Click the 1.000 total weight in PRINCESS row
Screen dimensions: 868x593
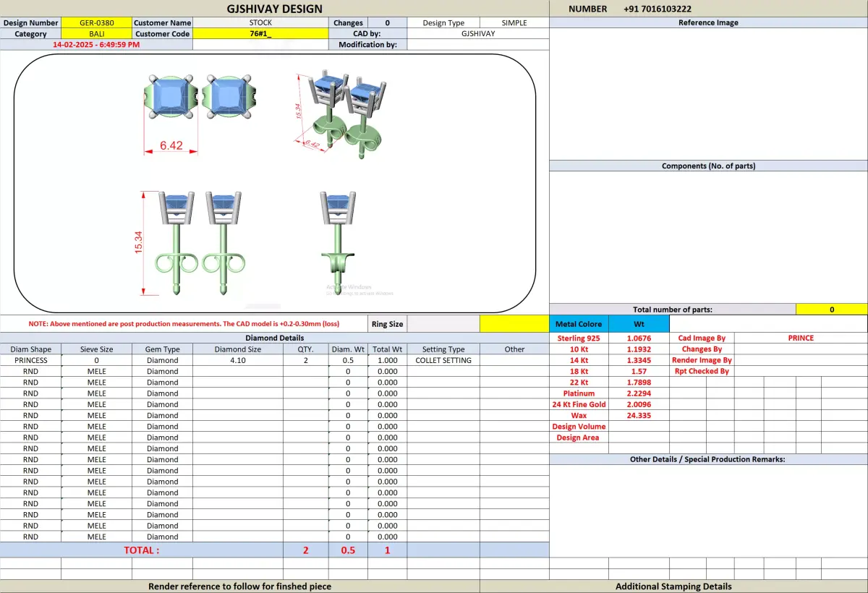[x=388, y=360]
